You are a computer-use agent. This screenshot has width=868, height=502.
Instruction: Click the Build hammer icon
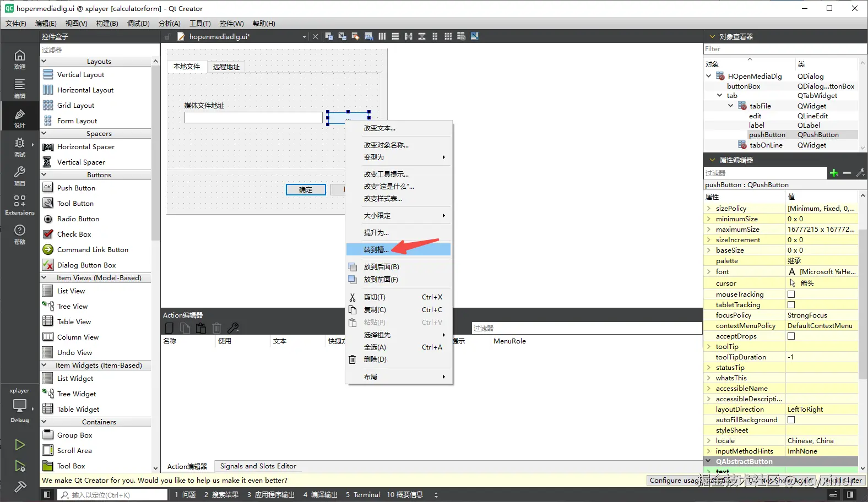point(20,487)
